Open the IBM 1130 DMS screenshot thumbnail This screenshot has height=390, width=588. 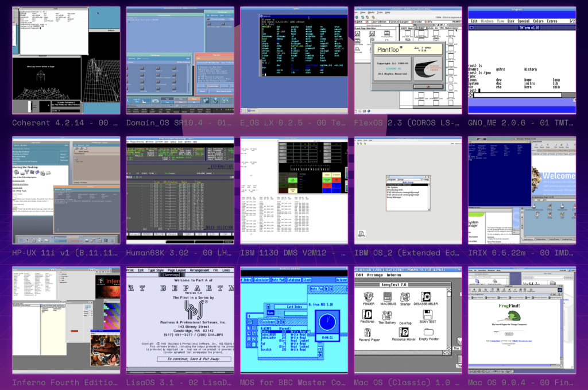(294, 191)
